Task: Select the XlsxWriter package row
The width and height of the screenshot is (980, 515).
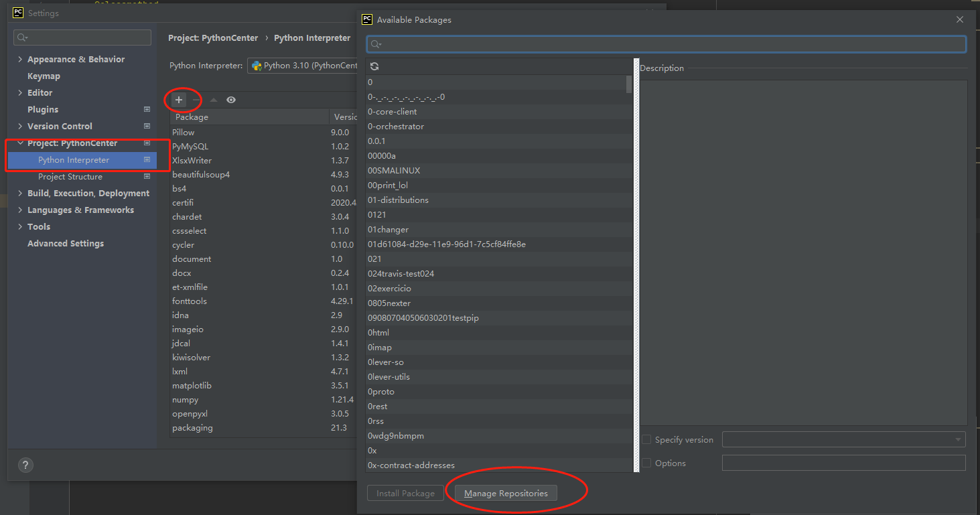Action: pyautogui.click(x=263, y=160)
